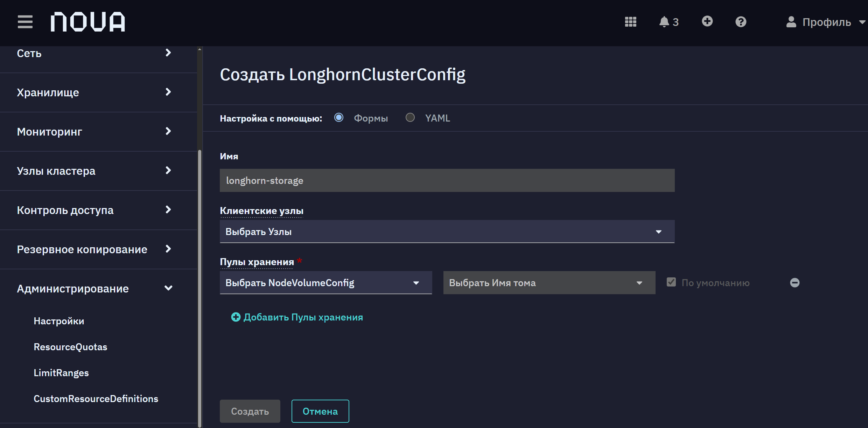868x428 pixels.
Task: View notifications bell icon
Action: (664, 22)
